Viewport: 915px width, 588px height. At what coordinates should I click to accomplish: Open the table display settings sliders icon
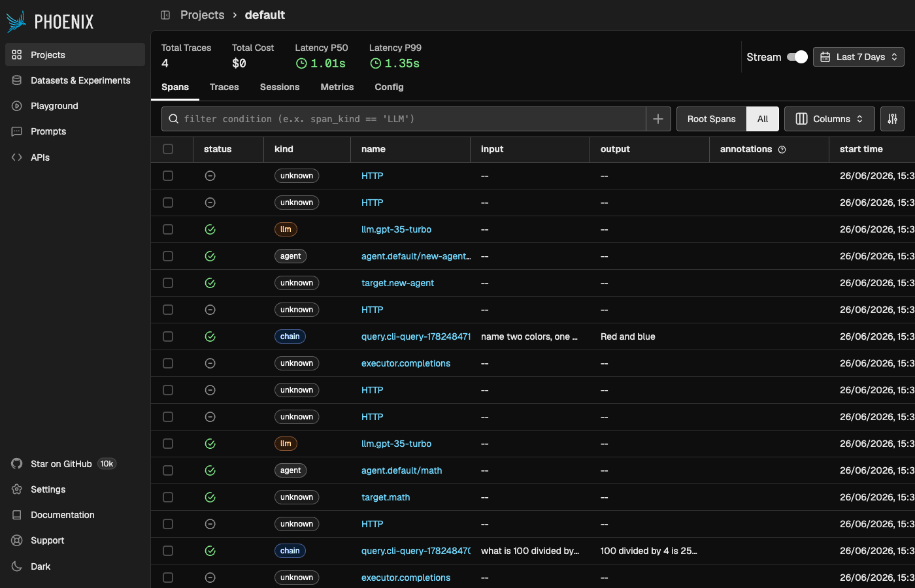tap(893, 119)
